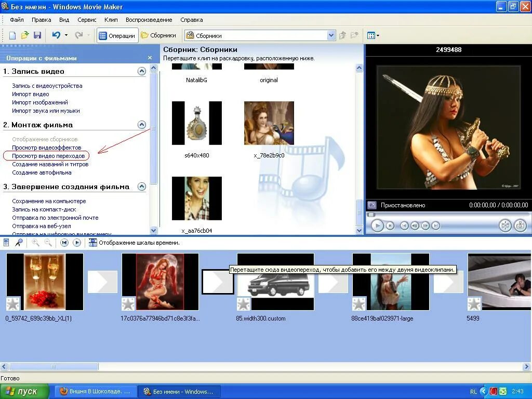Create new collection folder icon

point(354,35)
